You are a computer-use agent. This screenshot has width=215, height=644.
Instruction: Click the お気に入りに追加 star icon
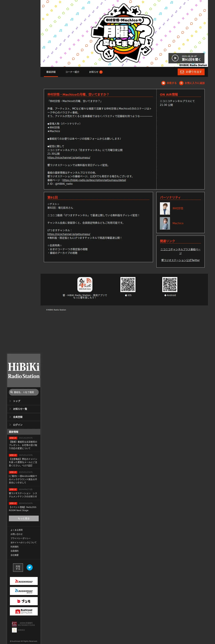(x=181, y=83)
